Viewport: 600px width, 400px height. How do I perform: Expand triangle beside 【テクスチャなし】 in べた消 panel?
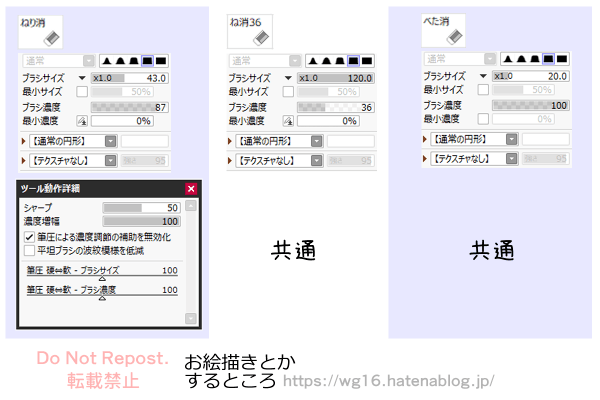[425, 158]
